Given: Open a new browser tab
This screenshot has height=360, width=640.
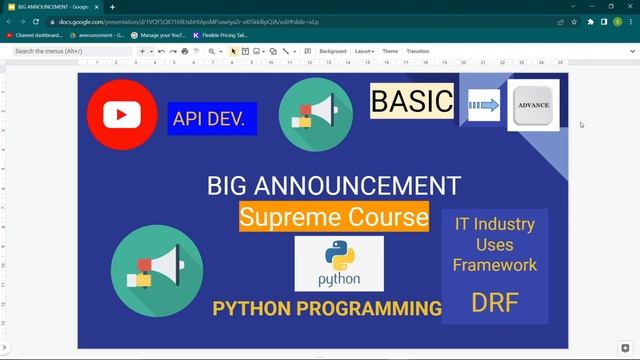Looking at the screenshot, I should 112,7.
